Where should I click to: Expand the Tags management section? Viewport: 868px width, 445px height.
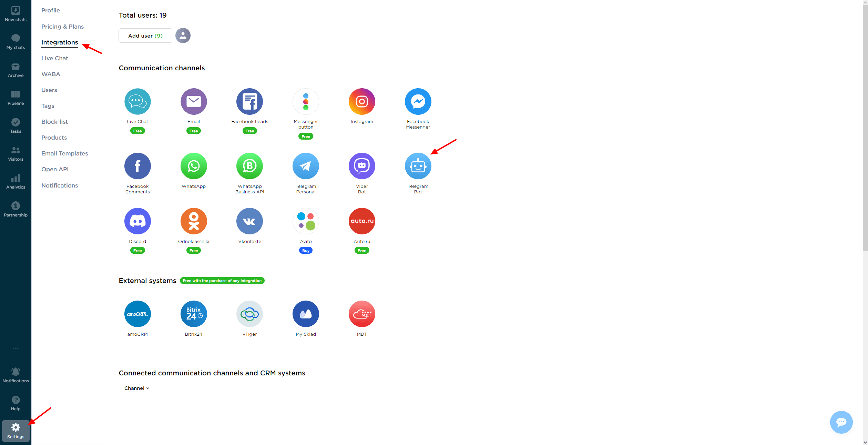(48, 105)
